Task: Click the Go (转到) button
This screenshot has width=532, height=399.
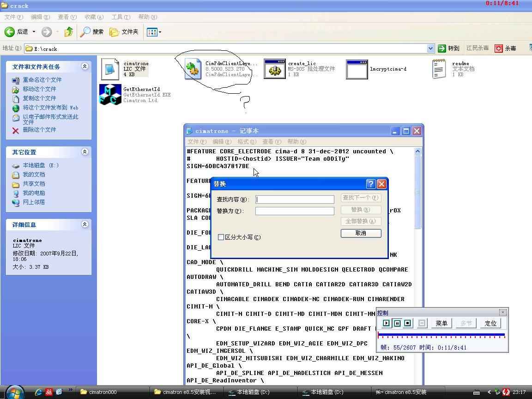Action: click(448, 48)
